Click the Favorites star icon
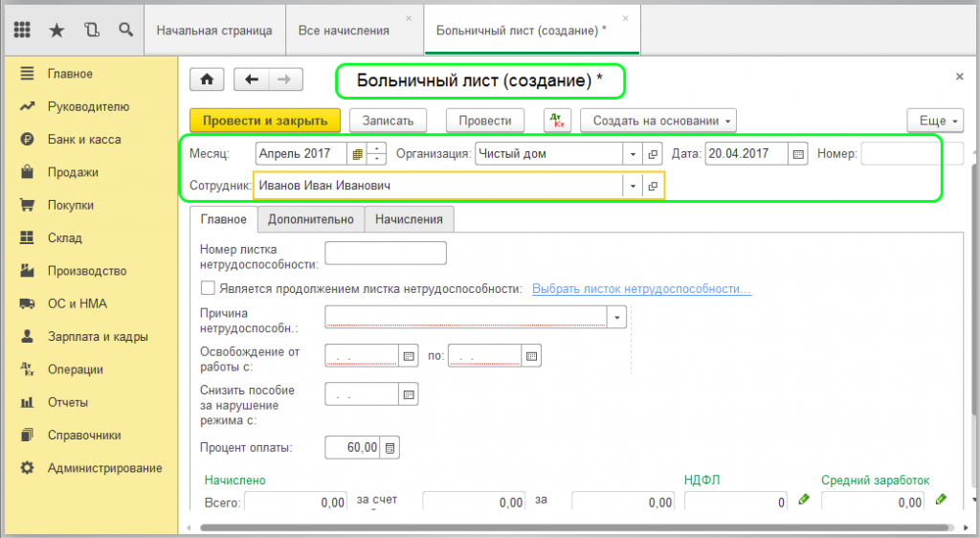This screenshot has height=538, width=980. pyautogui.click(x=56, y=30)
